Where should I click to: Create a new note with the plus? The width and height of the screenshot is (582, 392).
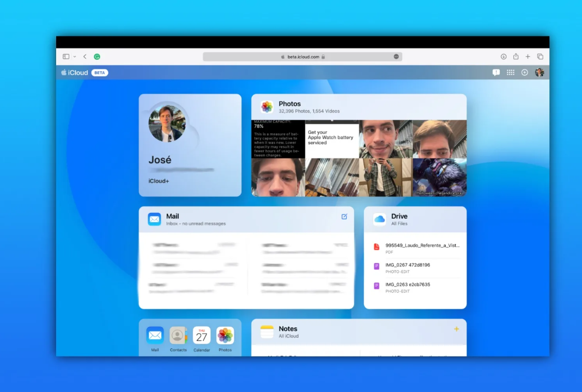coord(457,329)
